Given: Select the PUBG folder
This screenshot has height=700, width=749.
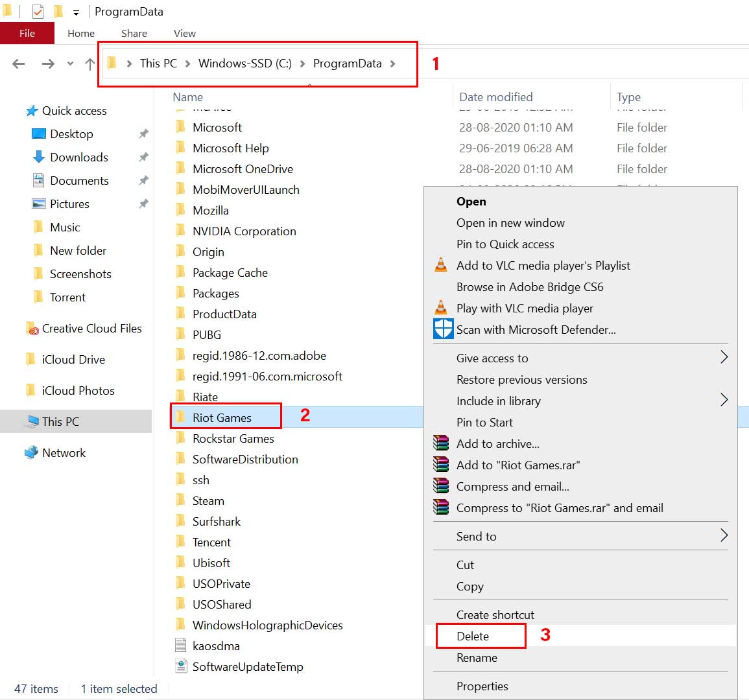Looking at the screenshot, I should coord(207,334).
